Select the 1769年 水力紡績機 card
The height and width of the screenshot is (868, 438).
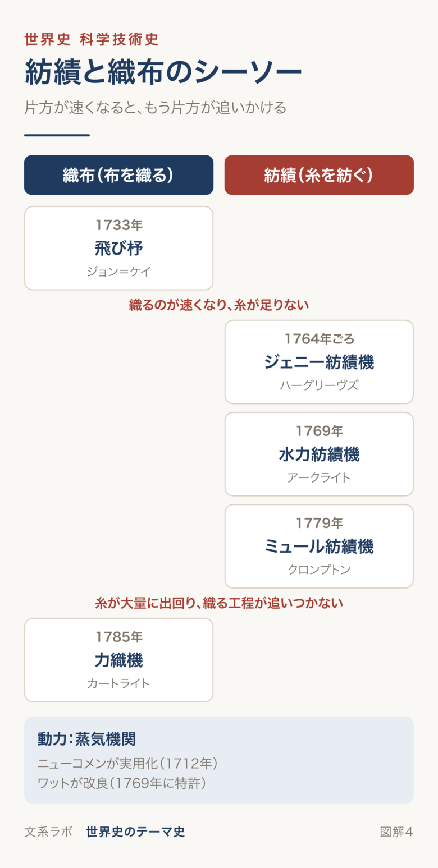pyautogui.click(x=319, y=454)
